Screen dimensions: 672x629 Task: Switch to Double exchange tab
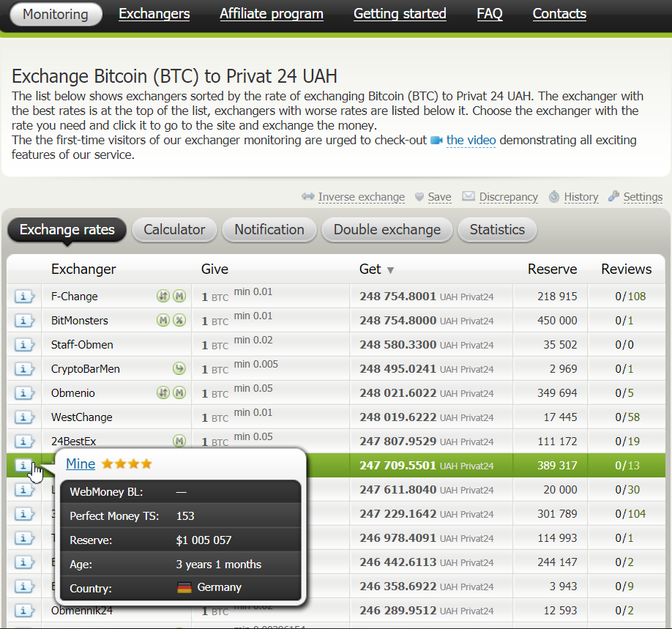(387, 230)
